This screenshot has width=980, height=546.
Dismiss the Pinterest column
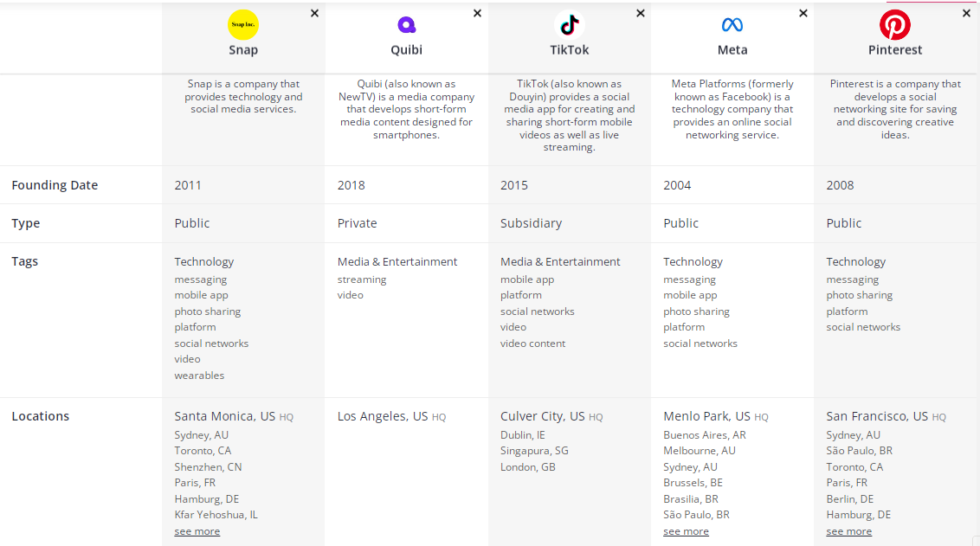(x=966, y=13)
